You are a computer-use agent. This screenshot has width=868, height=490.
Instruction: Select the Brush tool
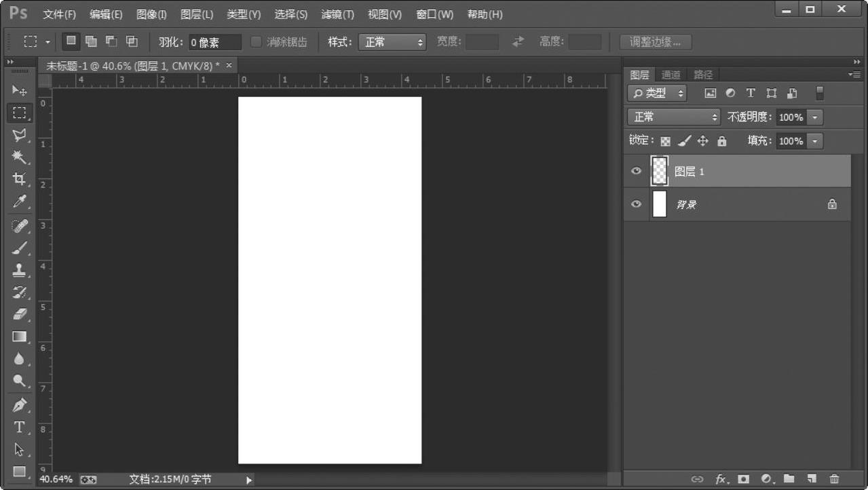coord(20,248)
